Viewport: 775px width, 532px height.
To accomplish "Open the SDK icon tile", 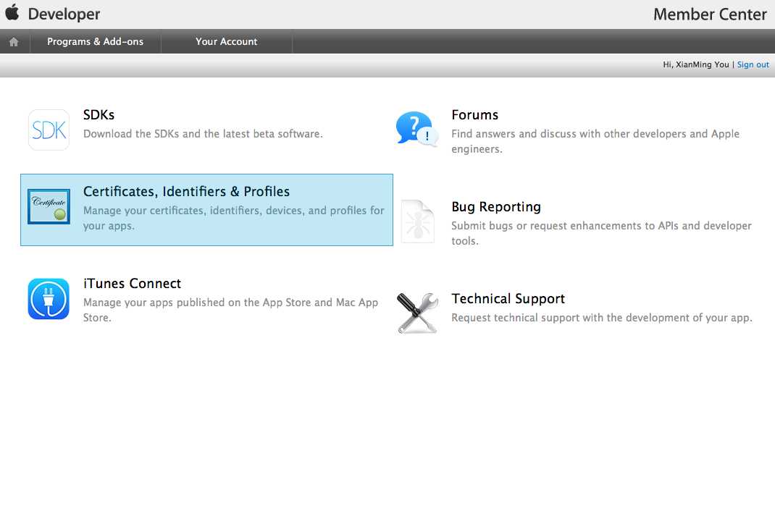I will (x=49, y=130).
